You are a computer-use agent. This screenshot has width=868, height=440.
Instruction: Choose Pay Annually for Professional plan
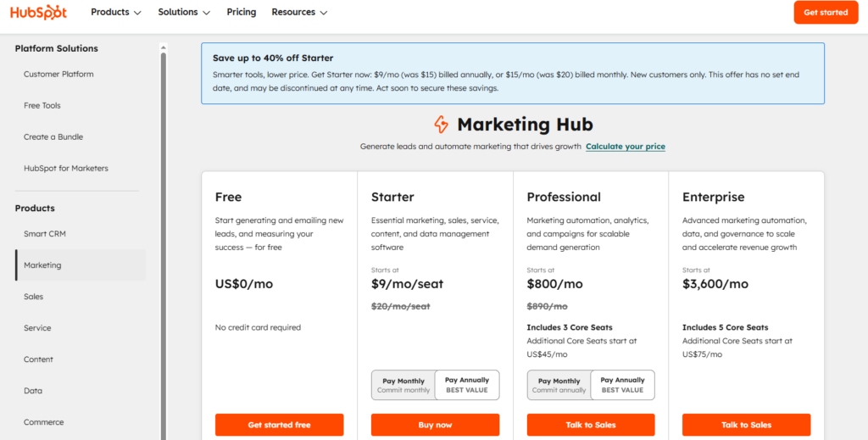[623, 385]
